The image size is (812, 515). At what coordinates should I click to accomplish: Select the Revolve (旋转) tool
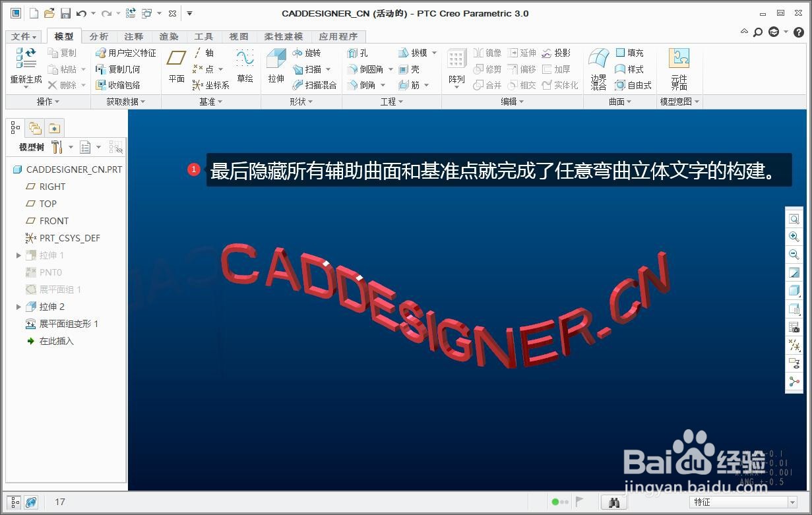(x=306, y=53)
